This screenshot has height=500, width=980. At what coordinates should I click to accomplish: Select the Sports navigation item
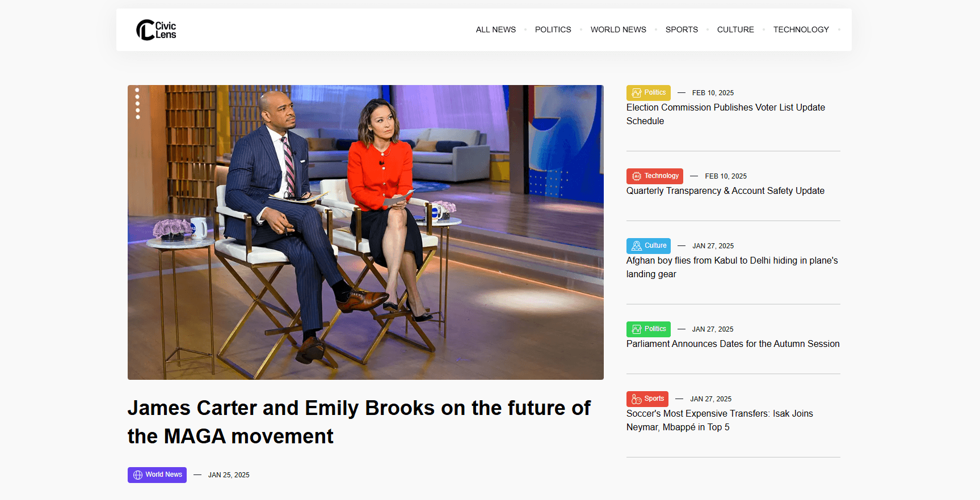[682, 29]
